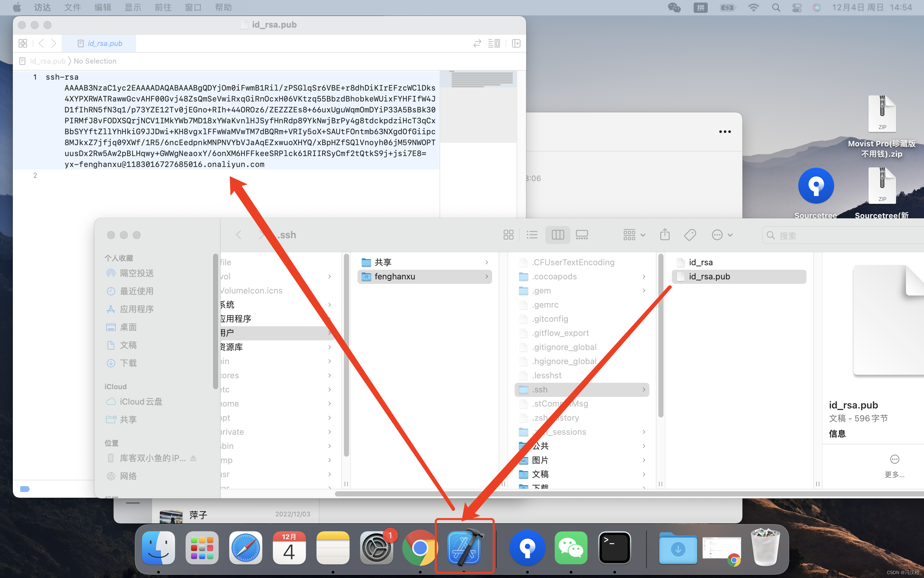Screen dimensions: 924x578
Task: Select the id_rsa private key file
Action: pyautogui.click(x=739, y=262)
